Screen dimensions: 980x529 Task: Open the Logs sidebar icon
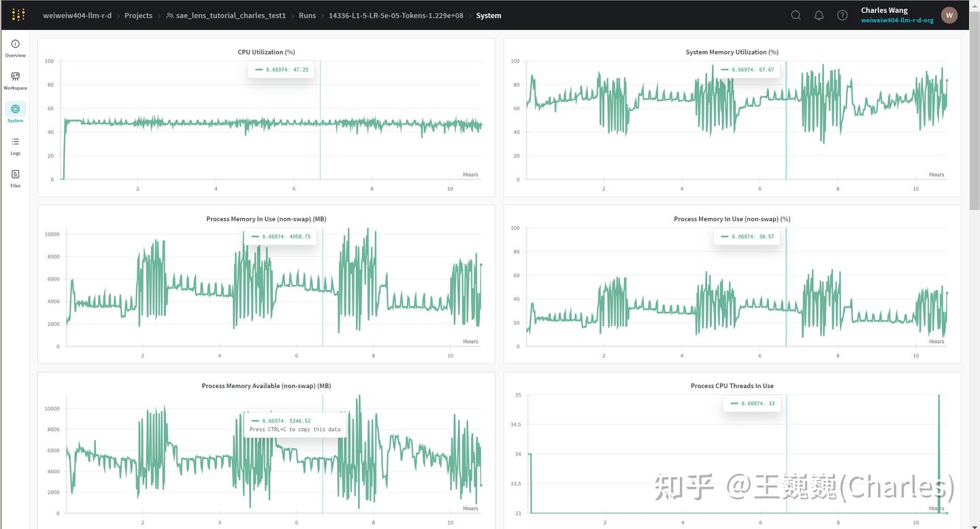tap(15, 145)
